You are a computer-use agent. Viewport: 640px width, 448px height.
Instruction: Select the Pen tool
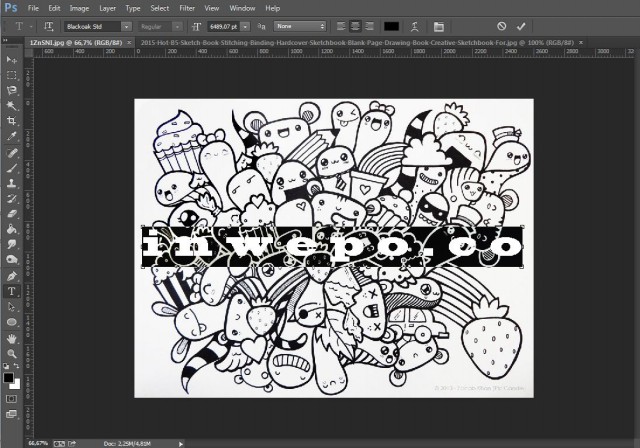click(x=12, y=276)
